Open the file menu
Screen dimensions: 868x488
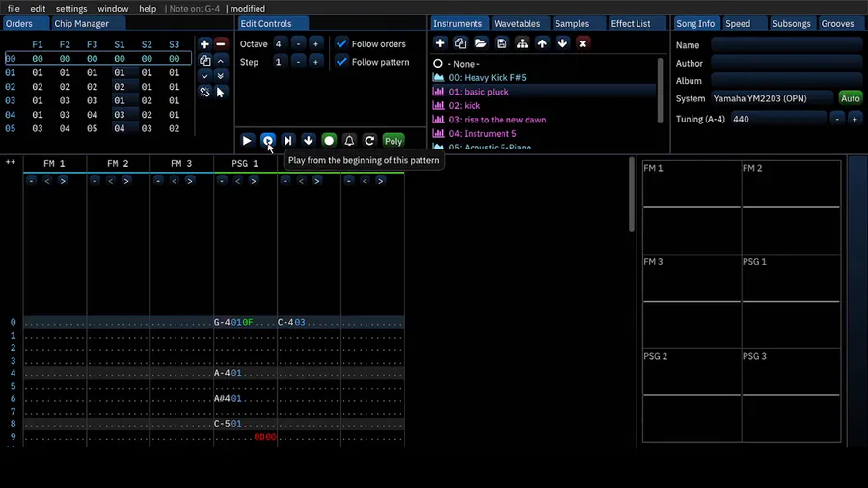[14, 9]
